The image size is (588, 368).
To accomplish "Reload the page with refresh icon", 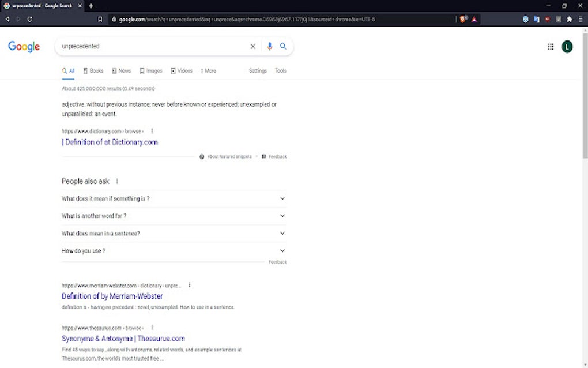I will pos(29,19).
